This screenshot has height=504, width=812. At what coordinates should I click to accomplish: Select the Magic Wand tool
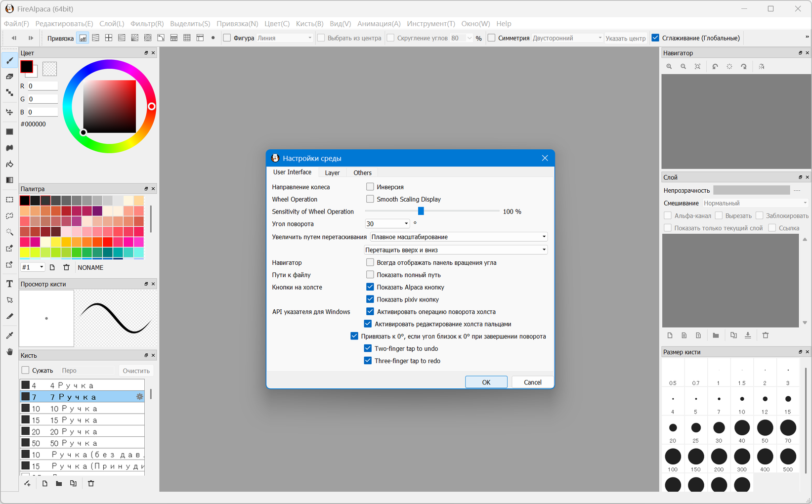9,232
